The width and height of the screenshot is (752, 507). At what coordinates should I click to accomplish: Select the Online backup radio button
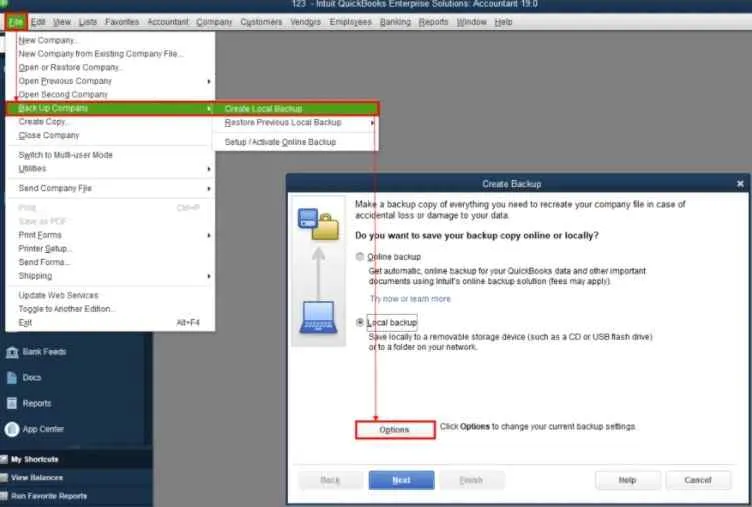point(360,257)
